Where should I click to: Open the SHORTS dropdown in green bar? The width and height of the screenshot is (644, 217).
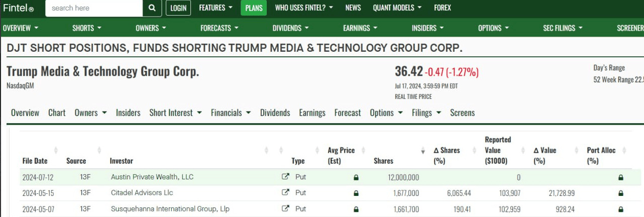pyautogui.click(x=87, y=28)
